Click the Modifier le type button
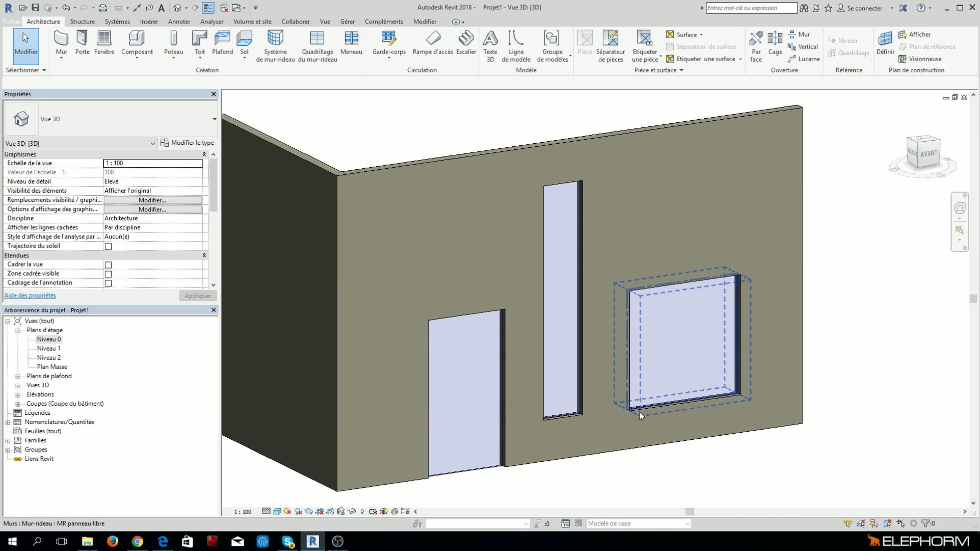 (187, 143)
